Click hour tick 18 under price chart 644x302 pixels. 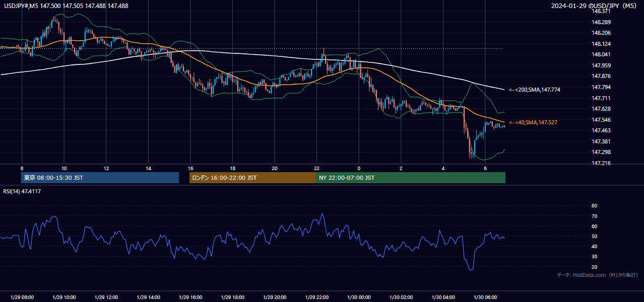pyautogui.click(x=232, y=168)
